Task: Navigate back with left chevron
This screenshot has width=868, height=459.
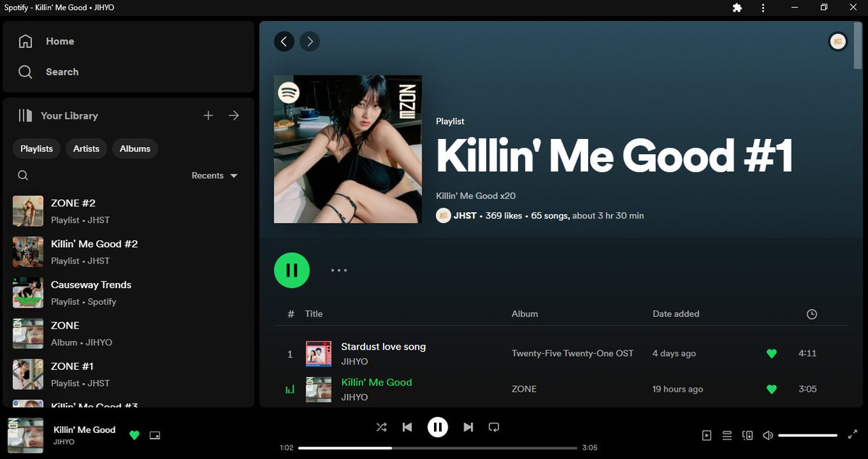Action: pyautogui.click(x=284, y=41)
